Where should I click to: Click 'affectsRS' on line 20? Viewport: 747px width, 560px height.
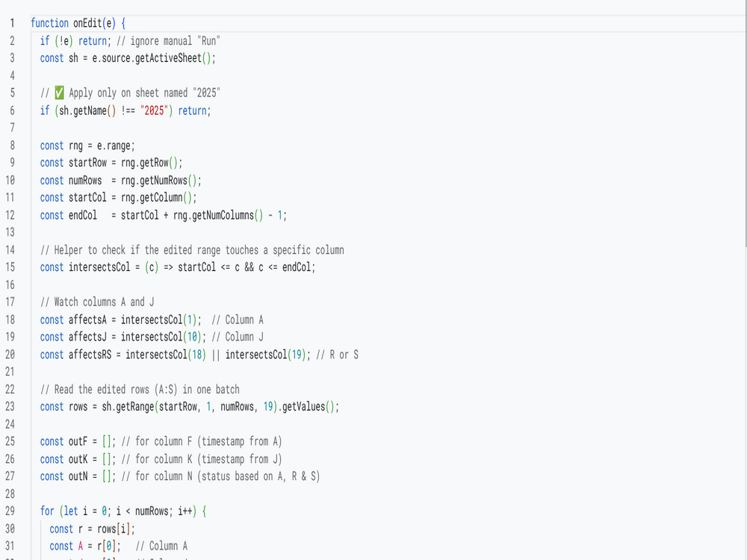point(90,355)
